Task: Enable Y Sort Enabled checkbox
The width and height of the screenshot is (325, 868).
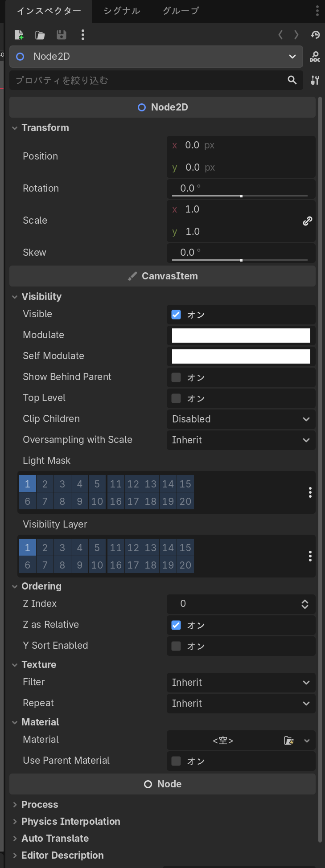Action: tap(176, 646)
